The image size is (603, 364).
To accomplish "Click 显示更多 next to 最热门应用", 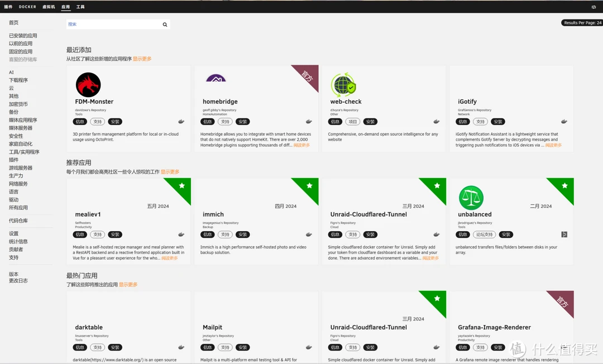I will [128, 285].
